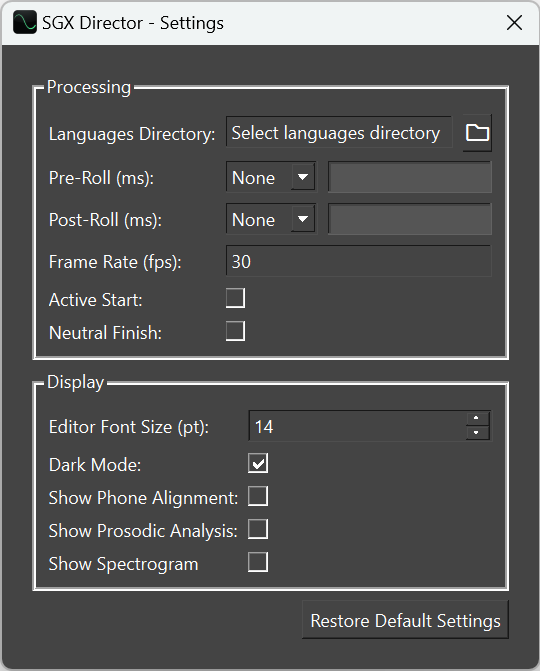
Task: Enable Show Phone Alignment checkbox
Action: click(258, 496)
